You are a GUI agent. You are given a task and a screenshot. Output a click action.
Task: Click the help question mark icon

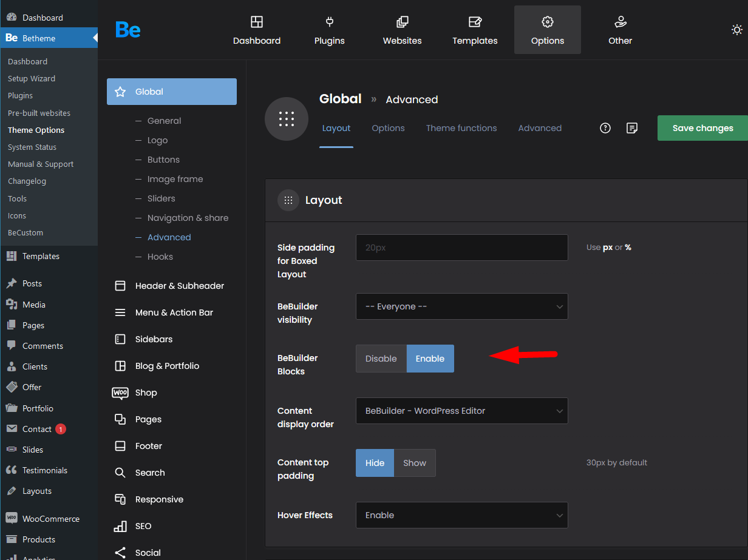point(605,128)
